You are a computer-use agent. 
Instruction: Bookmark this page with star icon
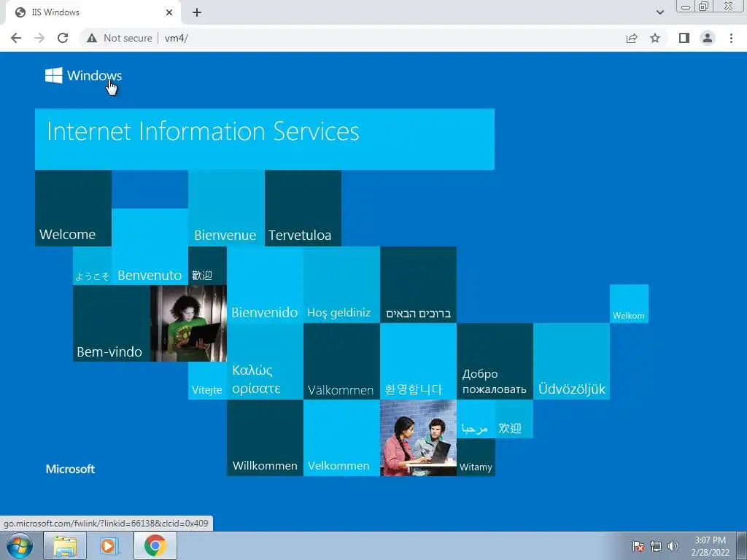655,38
